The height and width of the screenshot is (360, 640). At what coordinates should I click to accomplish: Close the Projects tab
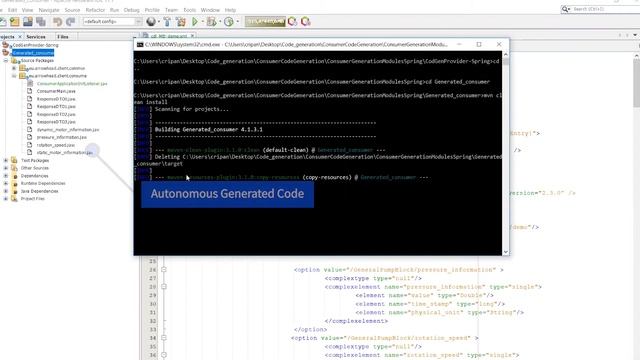20,37
